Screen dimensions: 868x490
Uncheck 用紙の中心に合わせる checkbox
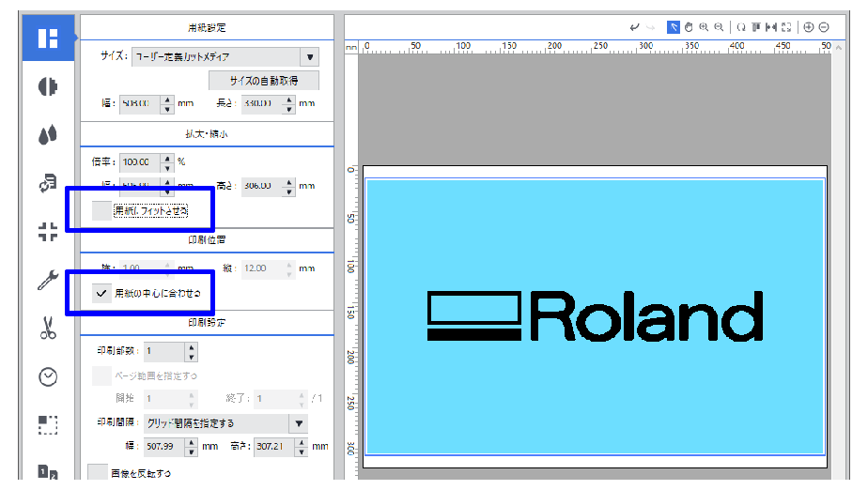(101, 293)
